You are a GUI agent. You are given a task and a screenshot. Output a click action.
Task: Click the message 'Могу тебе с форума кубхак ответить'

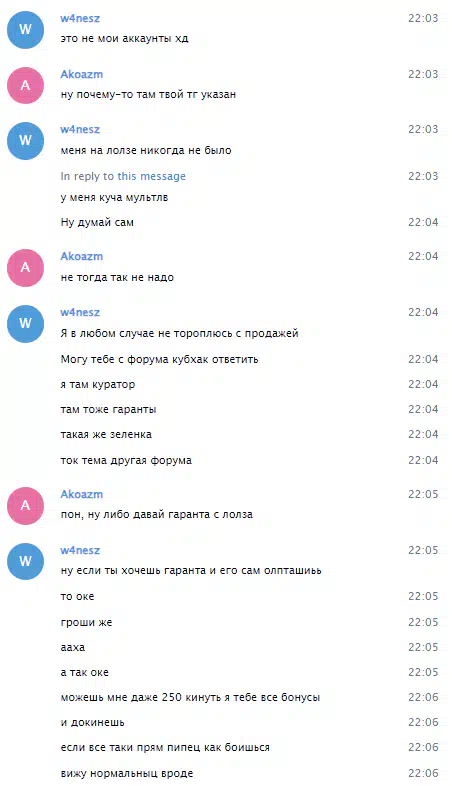coord(159,359)
